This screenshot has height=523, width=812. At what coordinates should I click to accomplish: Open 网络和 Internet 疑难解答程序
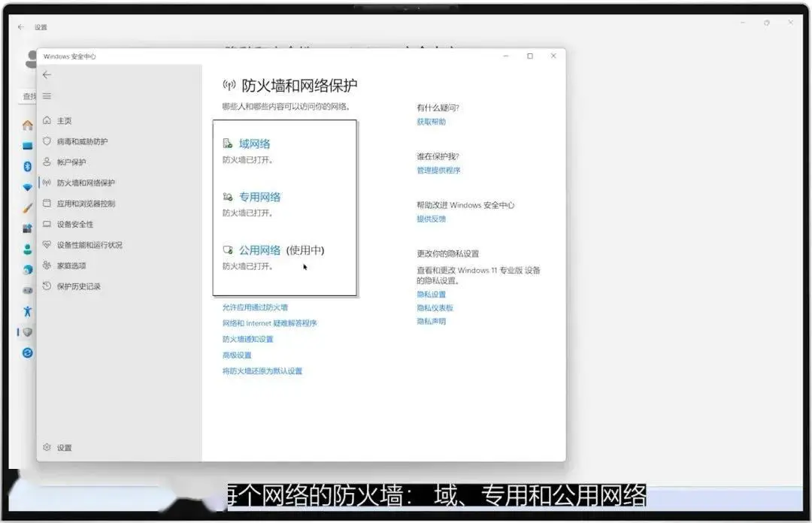point(269,323)
